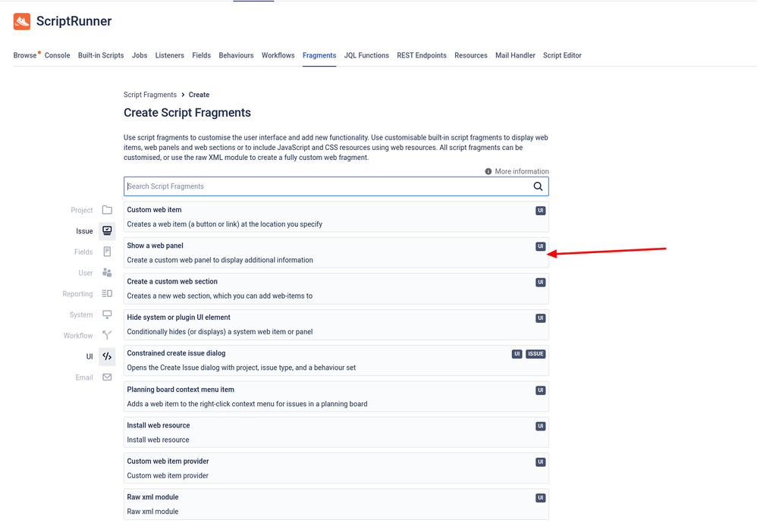
Task: Select the Issue category icon in sidebar
Action: tap(107, 231)
